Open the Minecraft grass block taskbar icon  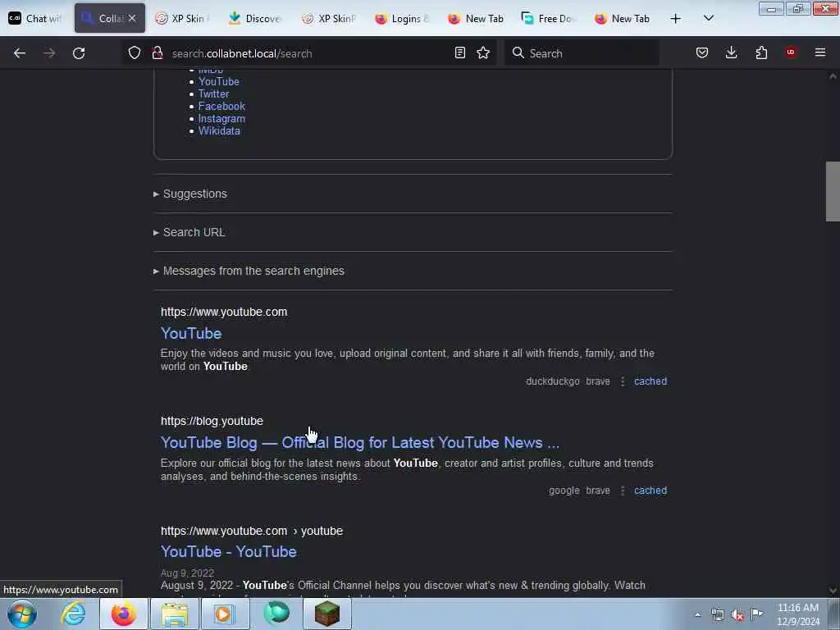click(x=326, y=614)
